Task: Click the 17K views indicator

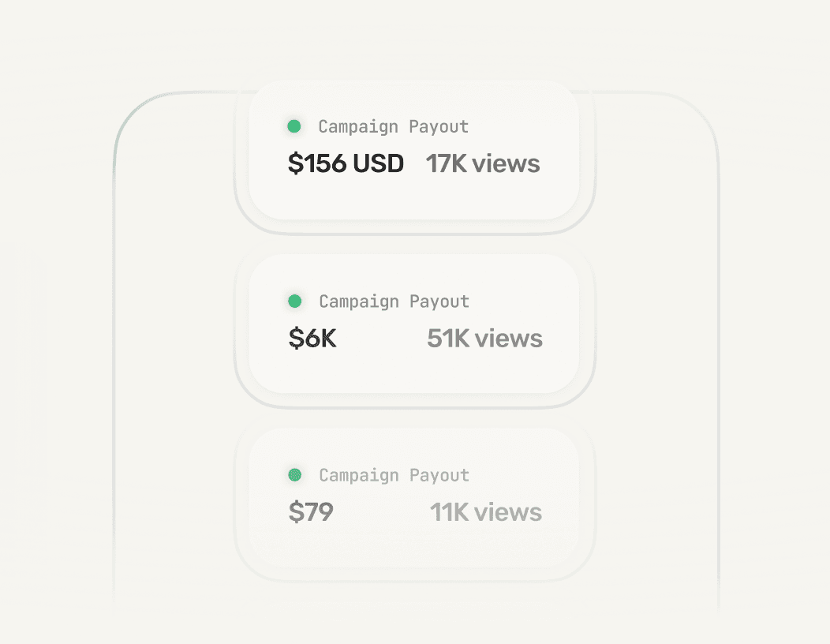Action: (x=482, y=163)
